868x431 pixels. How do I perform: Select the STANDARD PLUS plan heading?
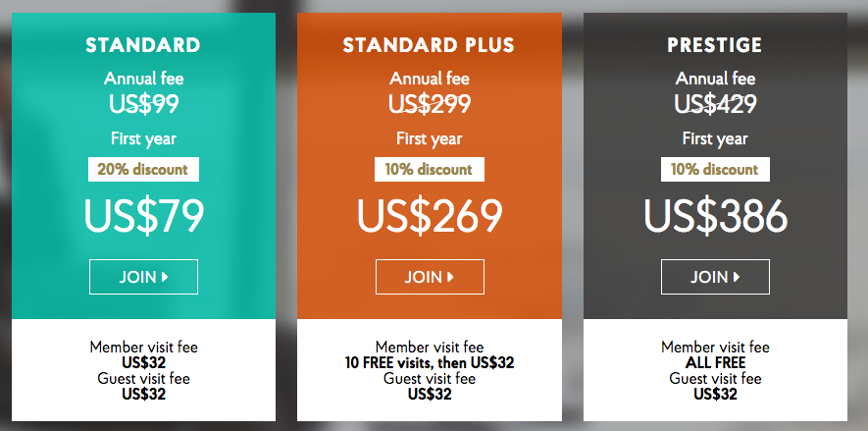(x=429, y=45)
